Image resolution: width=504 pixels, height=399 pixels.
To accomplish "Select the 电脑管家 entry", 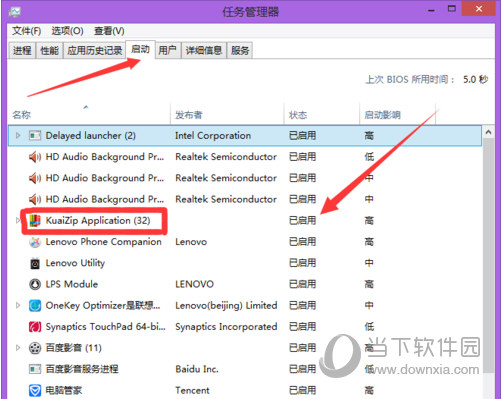I will [64, 390].
